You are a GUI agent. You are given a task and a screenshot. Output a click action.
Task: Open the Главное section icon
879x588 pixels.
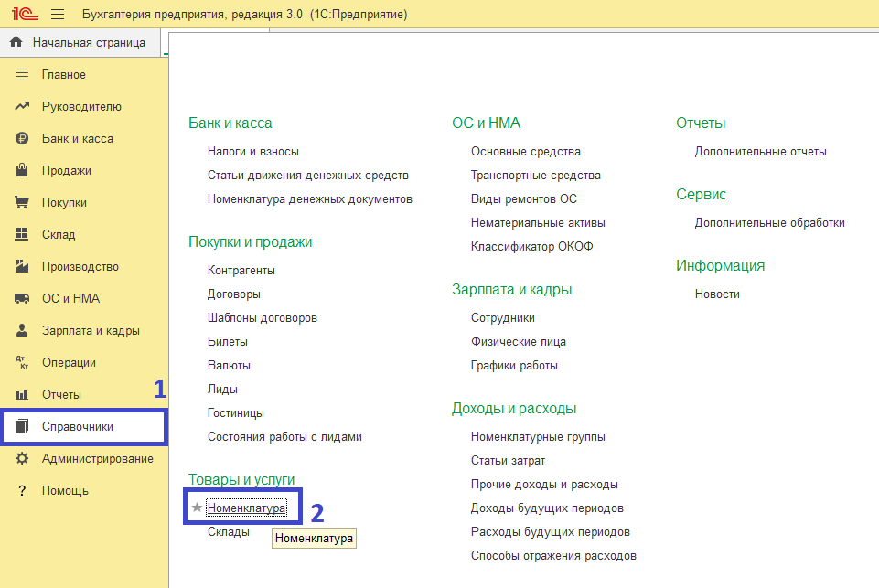23,75
